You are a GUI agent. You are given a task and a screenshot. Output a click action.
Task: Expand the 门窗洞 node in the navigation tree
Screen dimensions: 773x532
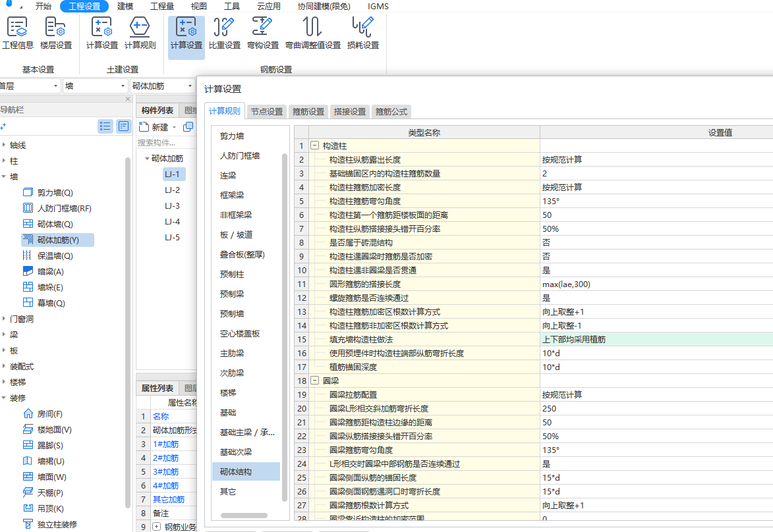[4, 319]
